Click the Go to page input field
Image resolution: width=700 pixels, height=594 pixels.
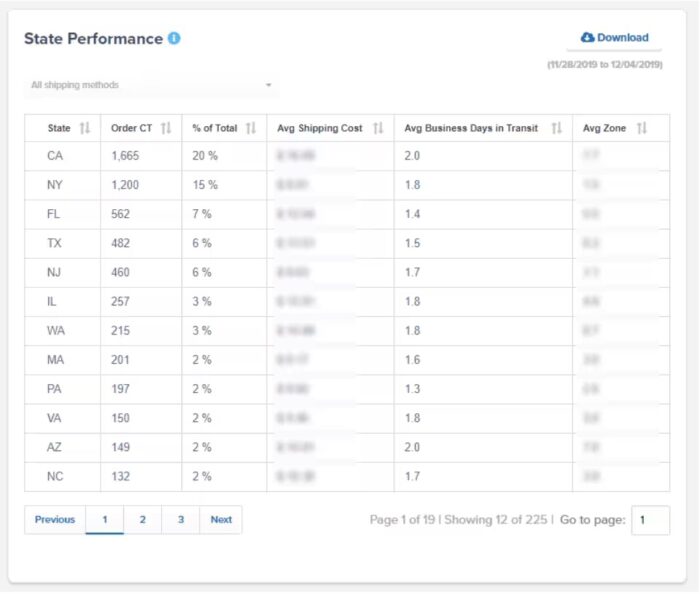click(x=650, y=520)
